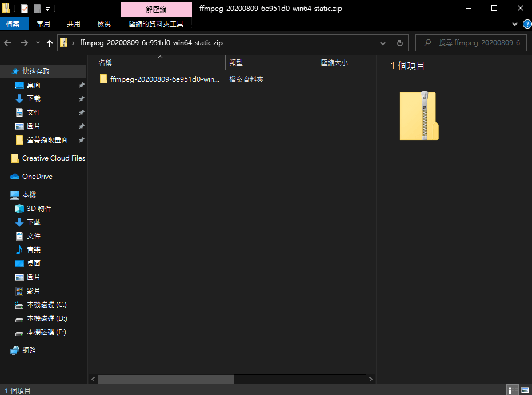Open 3D 物件 folder

click(x=39, y=208)
